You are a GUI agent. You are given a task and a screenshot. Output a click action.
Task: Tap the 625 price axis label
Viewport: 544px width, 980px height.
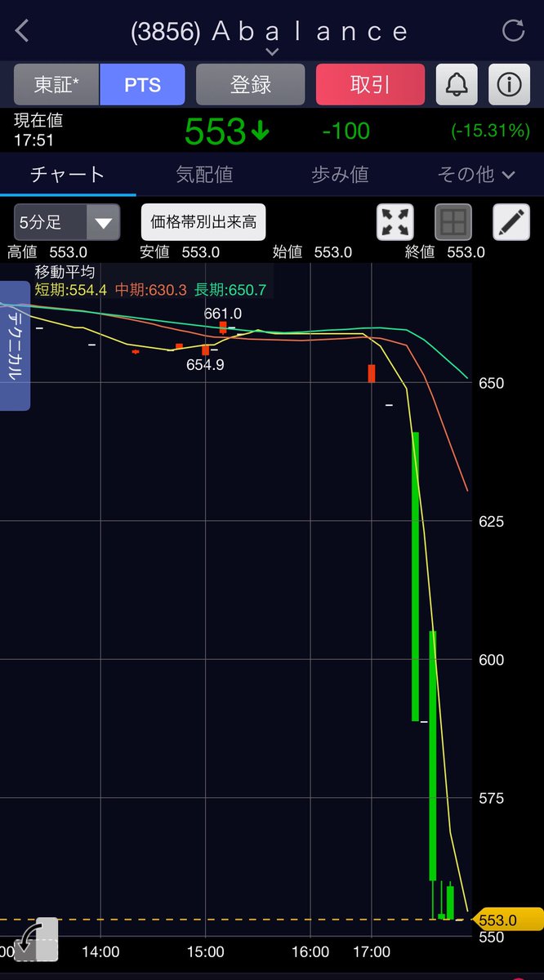coord(492,521)
